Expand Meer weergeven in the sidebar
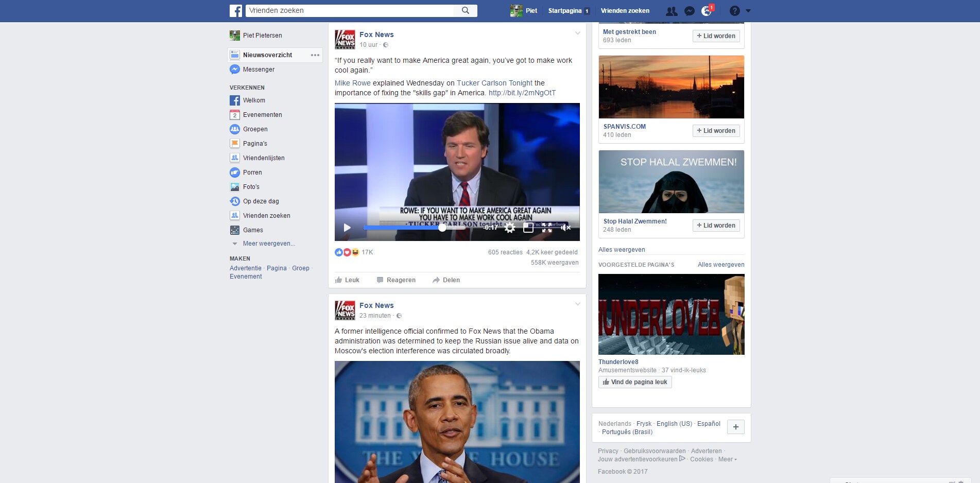This screenshot has width=980, height=483. (268, 244)
